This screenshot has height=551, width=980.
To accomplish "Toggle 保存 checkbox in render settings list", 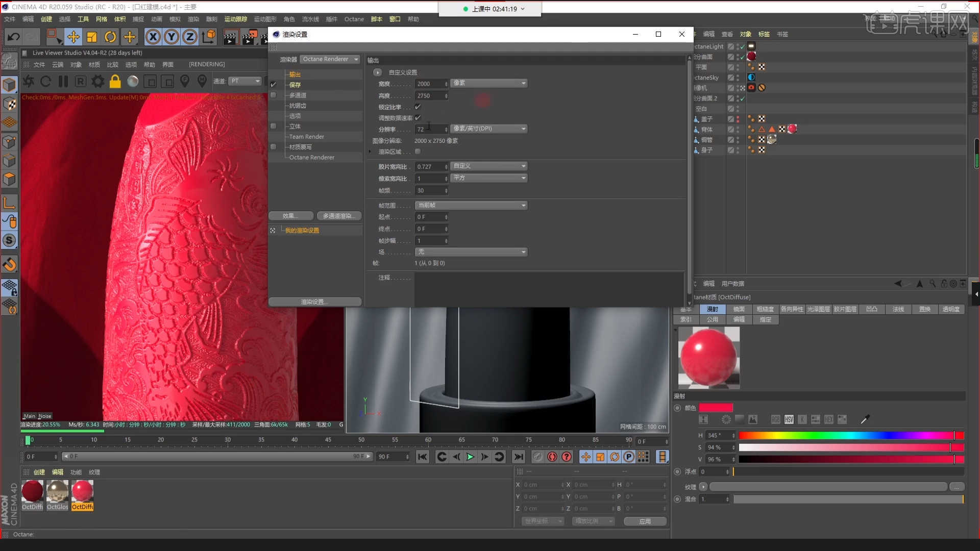I will click(273, 85).
